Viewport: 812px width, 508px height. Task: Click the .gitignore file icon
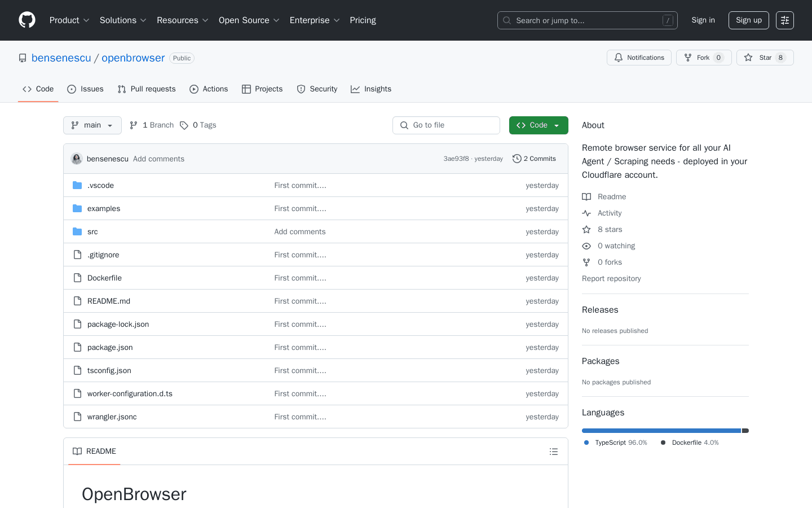(78, 255)
